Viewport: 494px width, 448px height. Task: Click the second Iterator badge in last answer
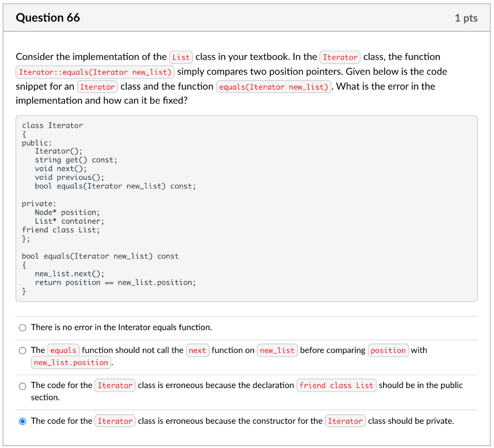[345, 421]
